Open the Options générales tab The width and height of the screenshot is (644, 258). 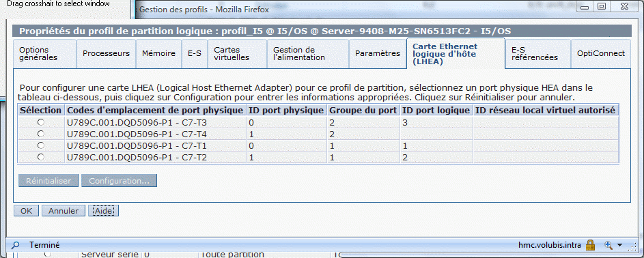click(44, 53)
